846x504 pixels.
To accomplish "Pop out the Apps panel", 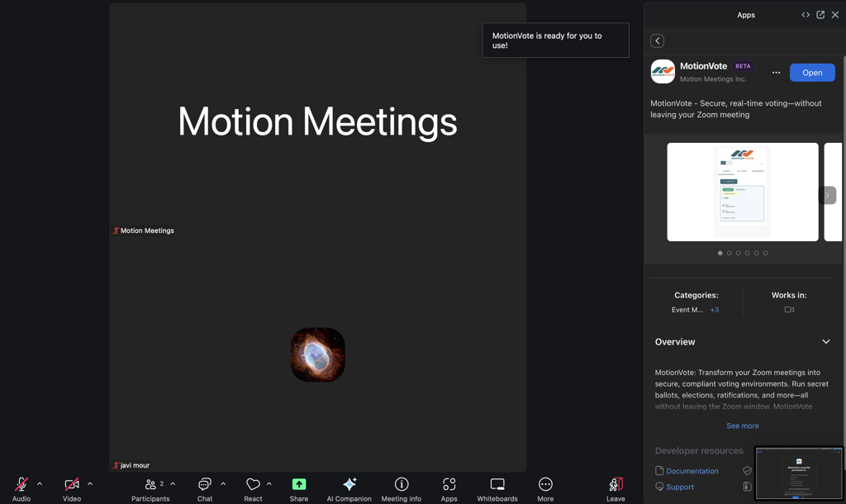I will [820, 15].
